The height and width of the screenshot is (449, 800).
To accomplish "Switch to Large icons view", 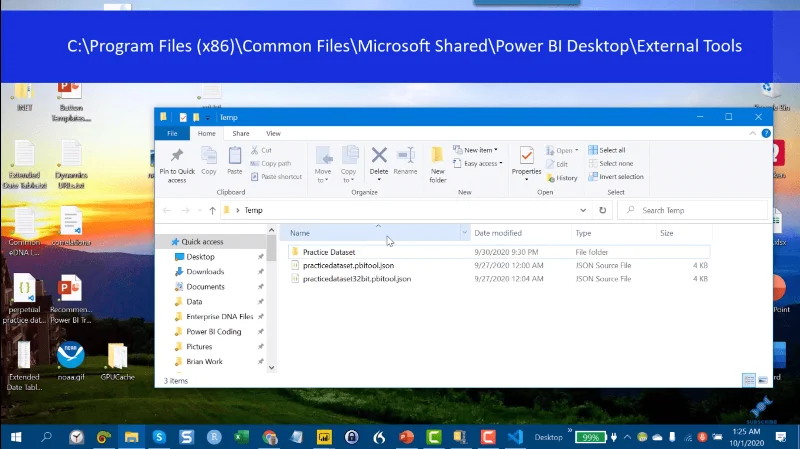I will (x=763, y=380).
